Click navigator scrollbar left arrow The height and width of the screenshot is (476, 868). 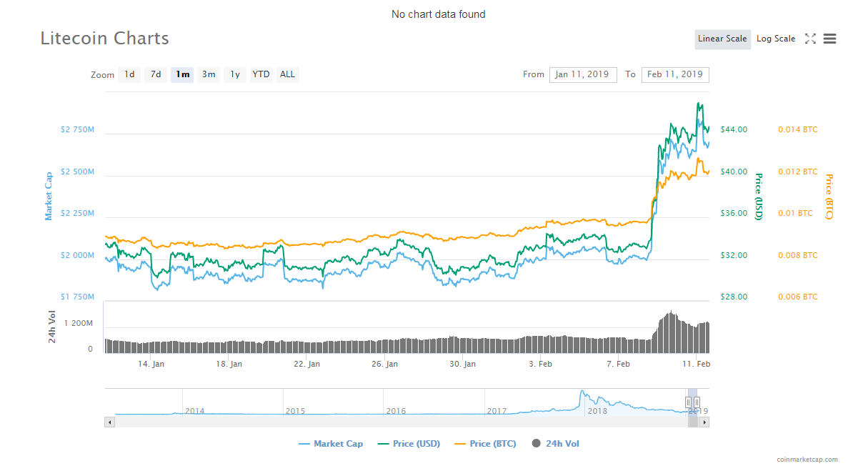[109, 422]
